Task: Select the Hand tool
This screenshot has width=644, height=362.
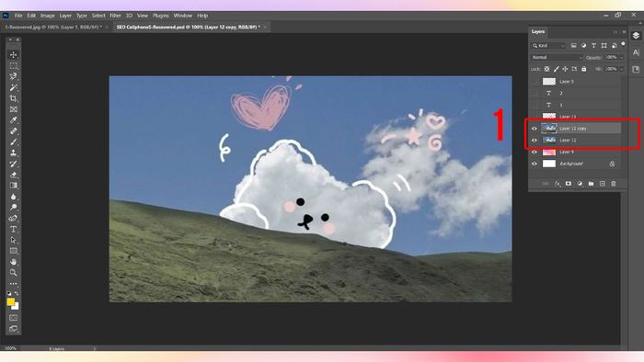Action: point(14,262)
